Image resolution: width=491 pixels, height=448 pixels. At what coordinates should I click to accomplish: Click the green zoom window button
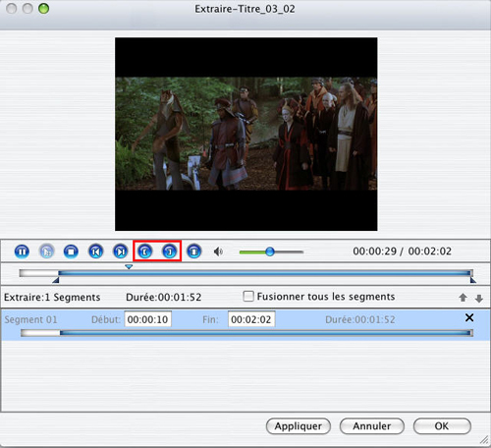tap(43, 9)
